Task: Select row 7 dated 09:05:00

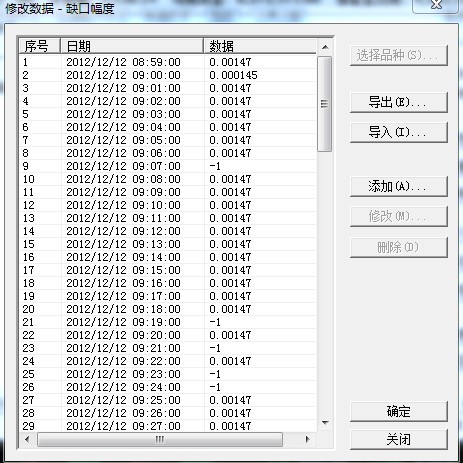Action: tap(168, 140)
